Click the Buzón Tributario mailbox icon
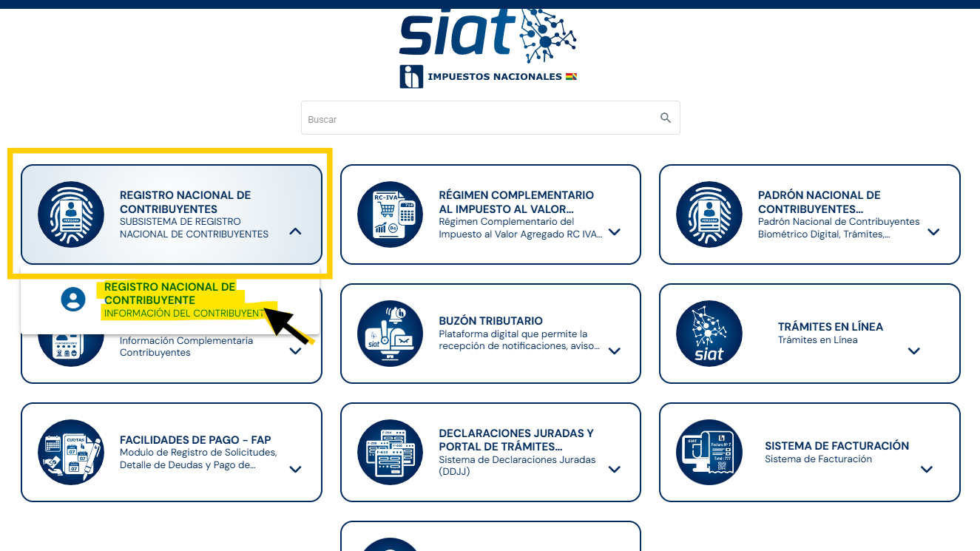Image resolution: width=980 pixels, height=551 pixels. click(x=390, y=333)
